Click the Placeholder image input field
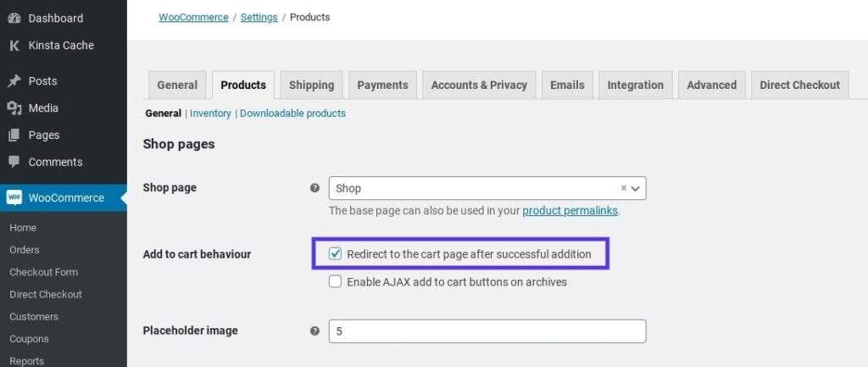 [487, 331]
